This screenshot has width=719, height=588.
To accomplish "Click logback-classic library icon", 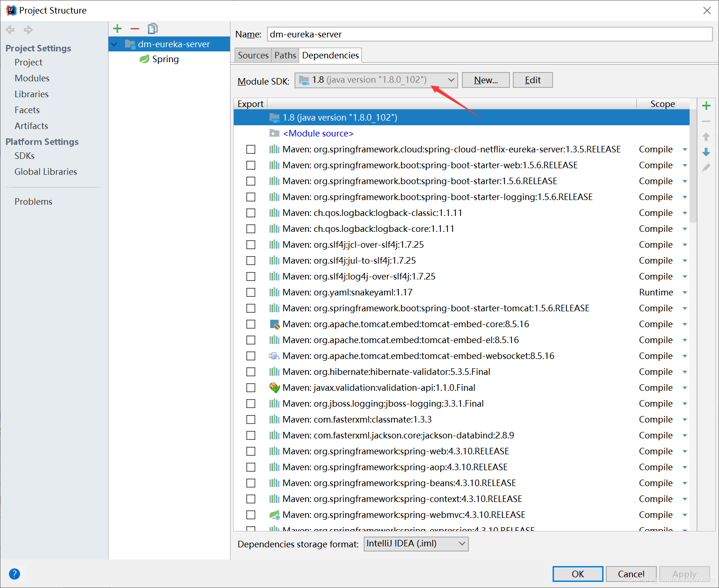I will (274, 213).
